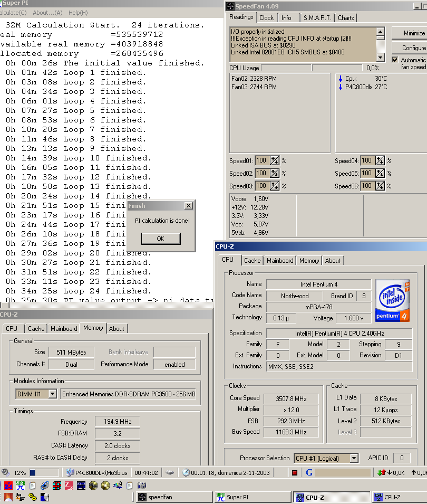Viewport: 427px width, 504px height.
Task: Click the dark blue display quick launch icon
Action: [81, 486]
